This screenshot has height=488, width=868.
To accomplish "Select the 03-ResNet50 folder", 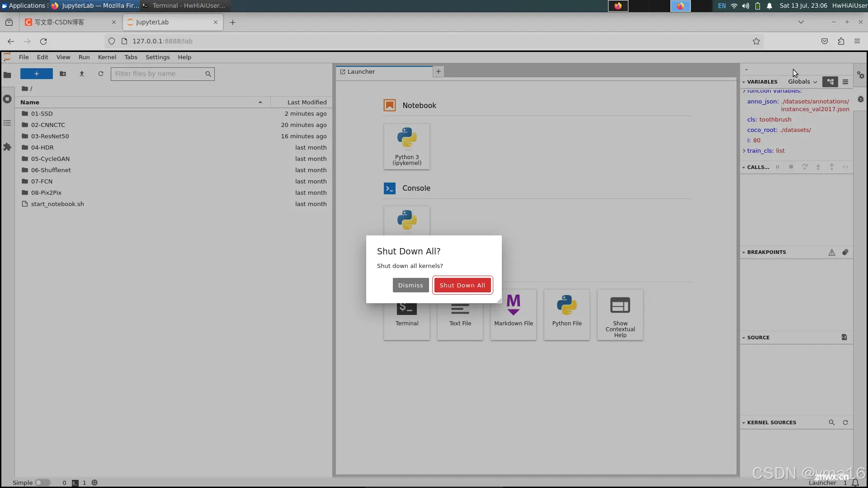I will pos(50,136).
